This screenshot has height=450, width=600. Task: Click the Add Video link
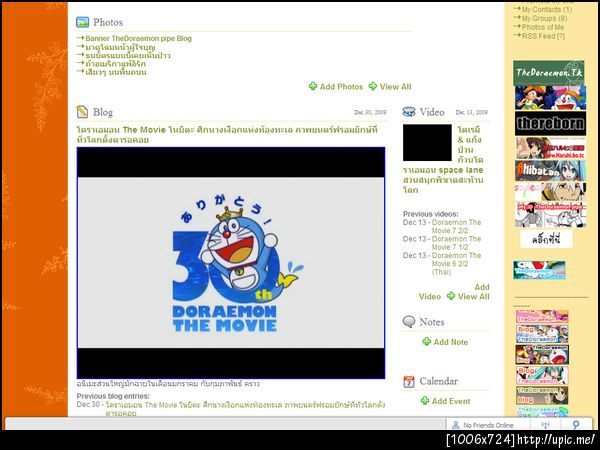click(454, 292)
